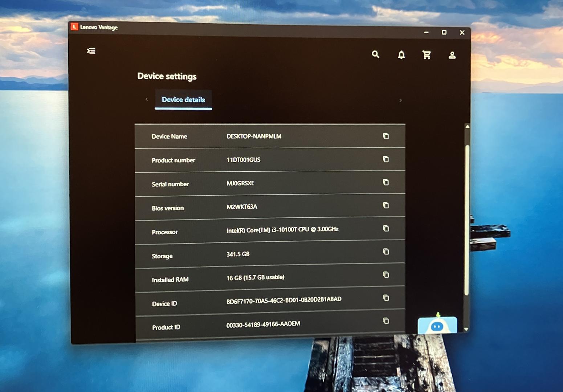Select the Device details tab
The width and height of the screenshot is (563, 392).
[x=183, y=100]
